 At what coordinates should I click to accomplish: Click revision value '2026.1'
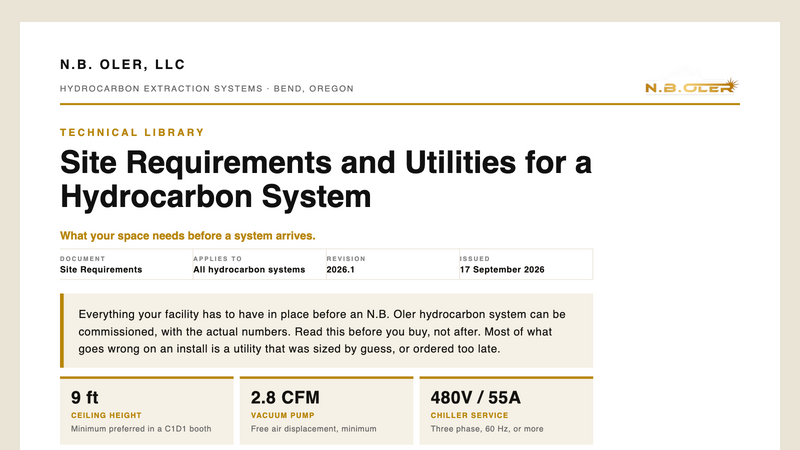point(340,270)
